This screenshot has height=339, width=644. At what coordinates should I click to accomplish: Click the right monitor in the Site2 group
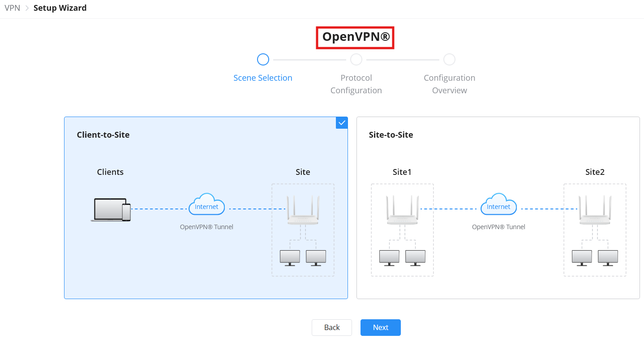(x=608, y=258)
